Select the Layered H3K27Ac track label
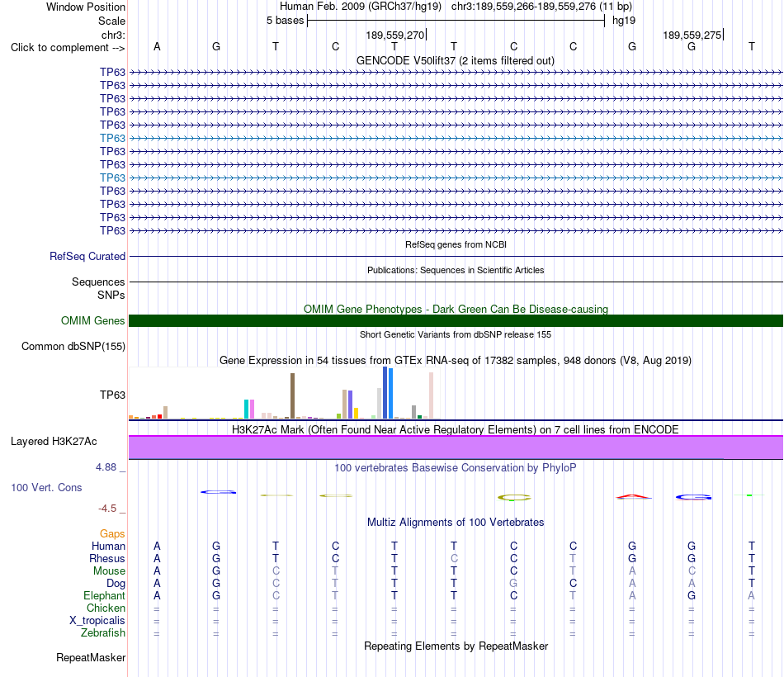The height and width of the screenshot is (677, 784). (54, 442)
